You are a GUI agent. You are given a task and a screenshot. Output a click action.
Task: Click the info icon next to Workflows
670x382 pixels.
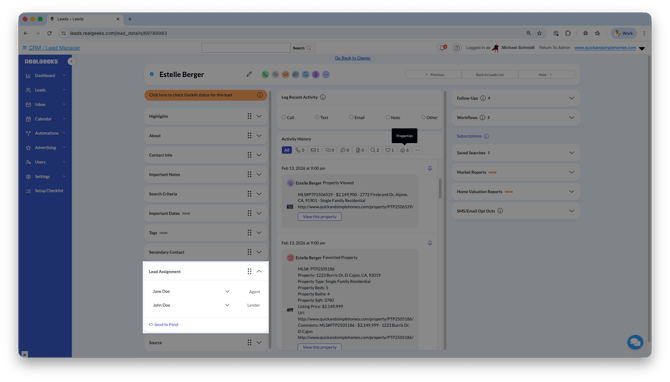pyautogui.click(x=482, y=118)
